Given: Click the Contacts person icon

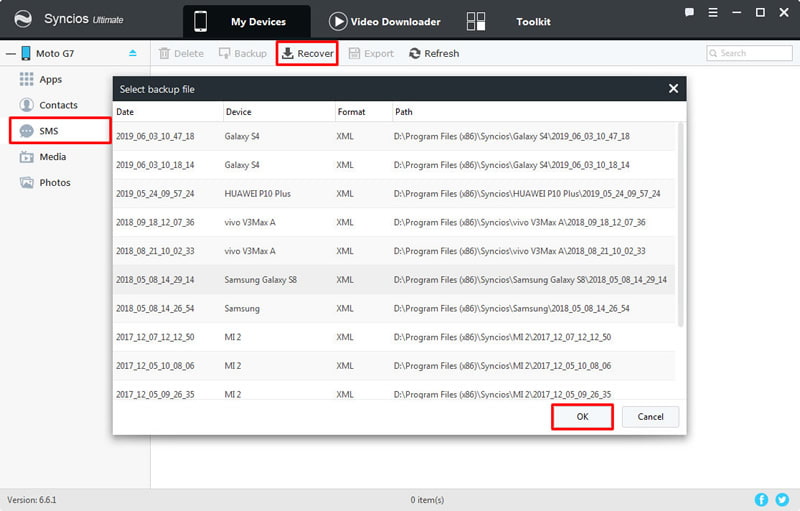Looking at the screenshot, I should (x=26, y=105).
